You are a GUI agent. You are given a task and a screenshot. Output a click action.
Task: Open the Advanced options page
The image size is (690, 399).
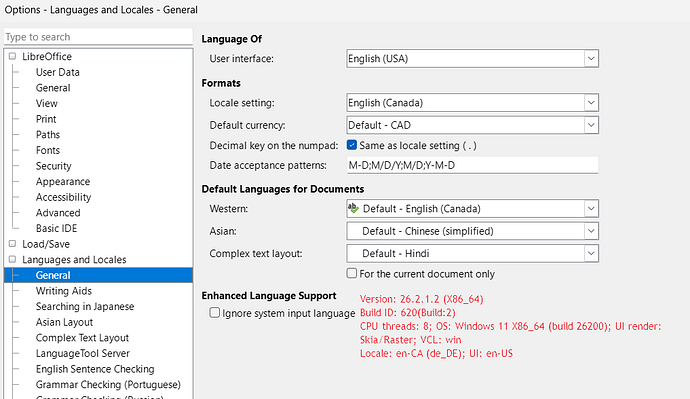point(58,213)
